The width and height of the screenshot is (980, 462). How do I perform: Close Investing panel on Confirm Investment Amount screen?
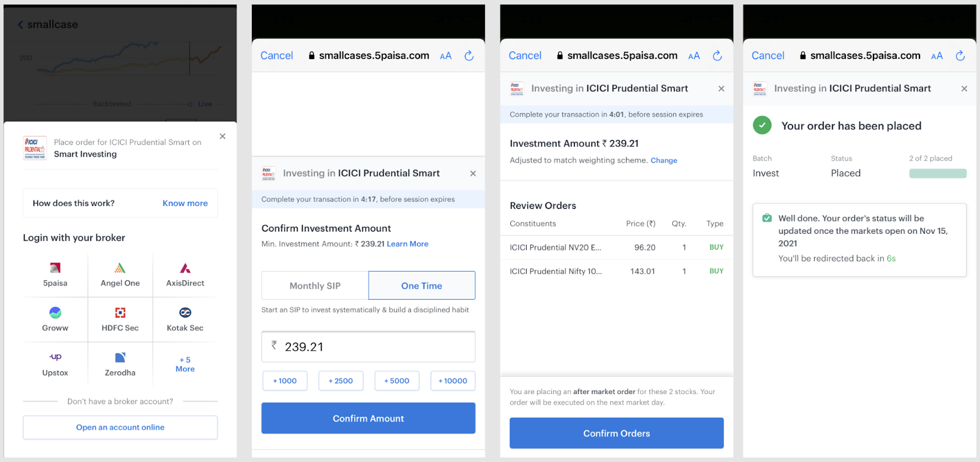click(473, 174)
